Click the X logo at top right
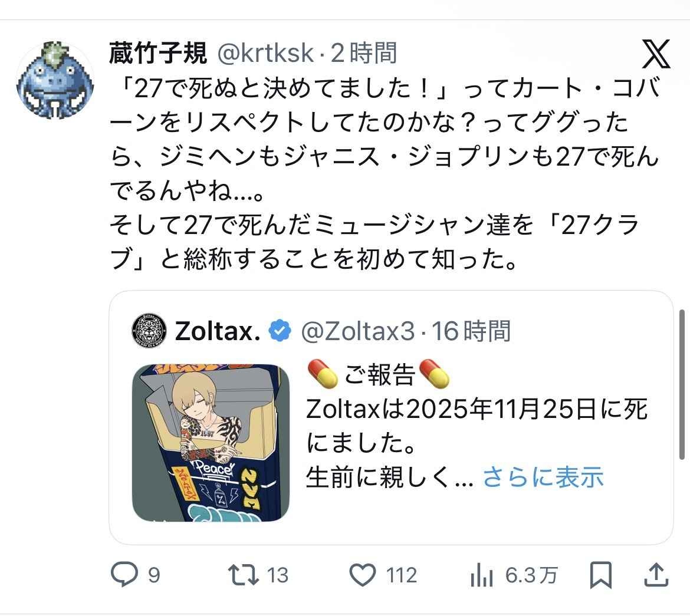Viewport: 690px width, 616px height. [x=656, y=54]
